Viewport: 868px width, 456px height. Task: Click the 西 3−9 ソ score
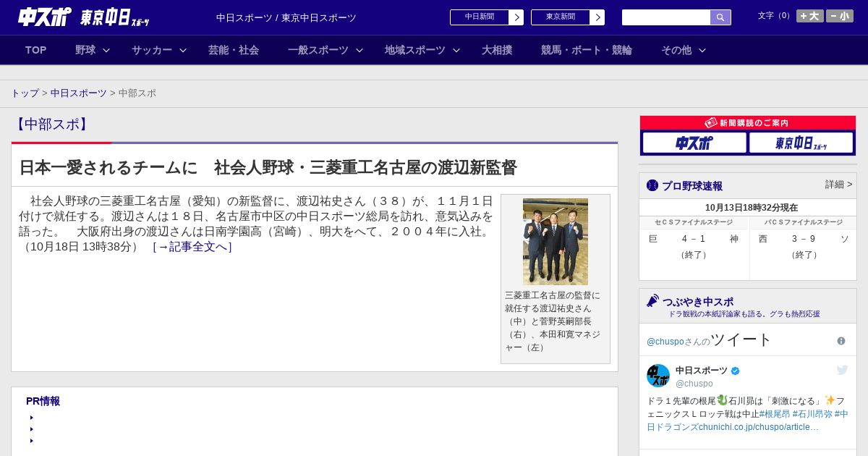click(804, 239)
